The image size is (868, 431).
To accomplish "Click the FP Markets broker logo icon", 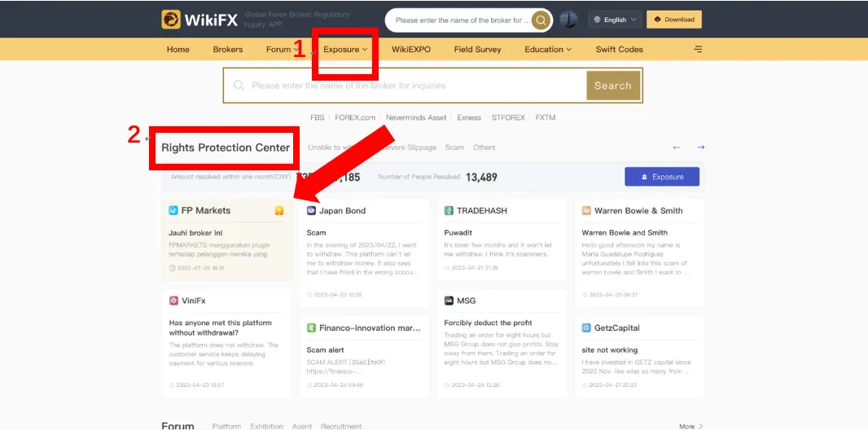I will 173,210.
